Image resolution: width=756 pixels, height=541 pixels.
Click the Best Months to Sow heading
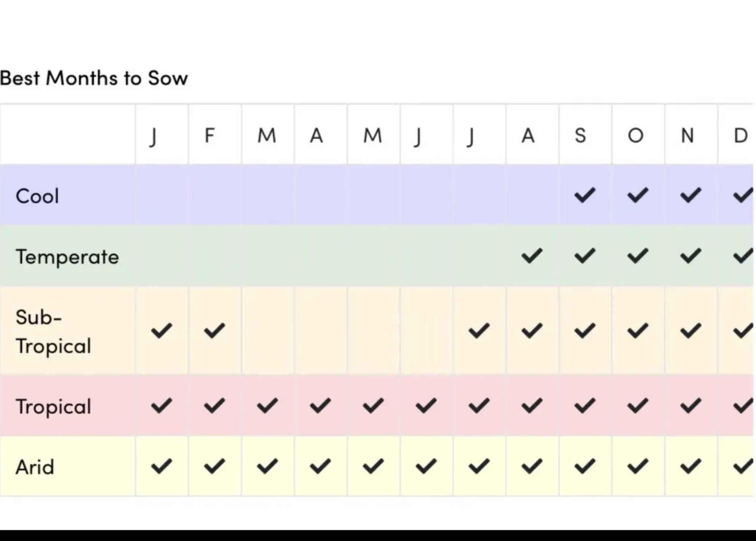(x=94, y=78)
